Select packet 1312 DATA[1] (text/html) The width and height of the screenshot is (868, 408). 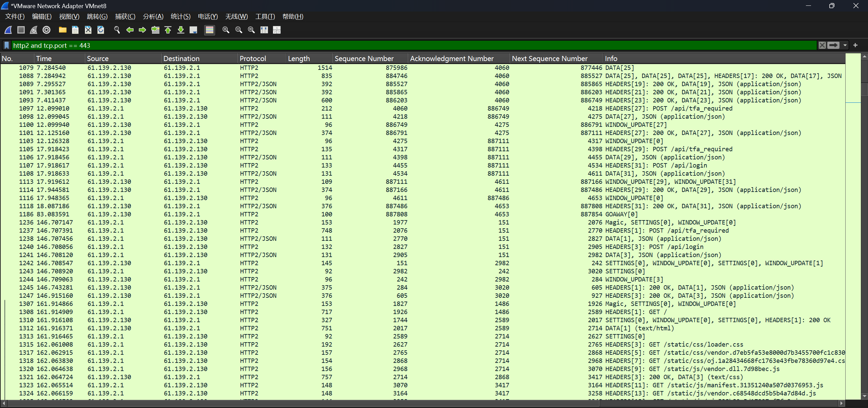point(423,328)
